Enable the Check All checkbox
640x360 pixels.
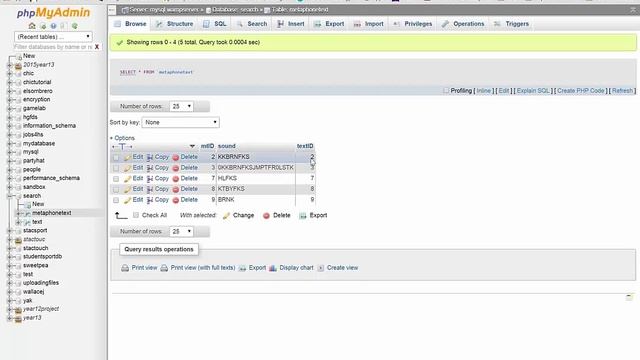[x=136, y=215]
